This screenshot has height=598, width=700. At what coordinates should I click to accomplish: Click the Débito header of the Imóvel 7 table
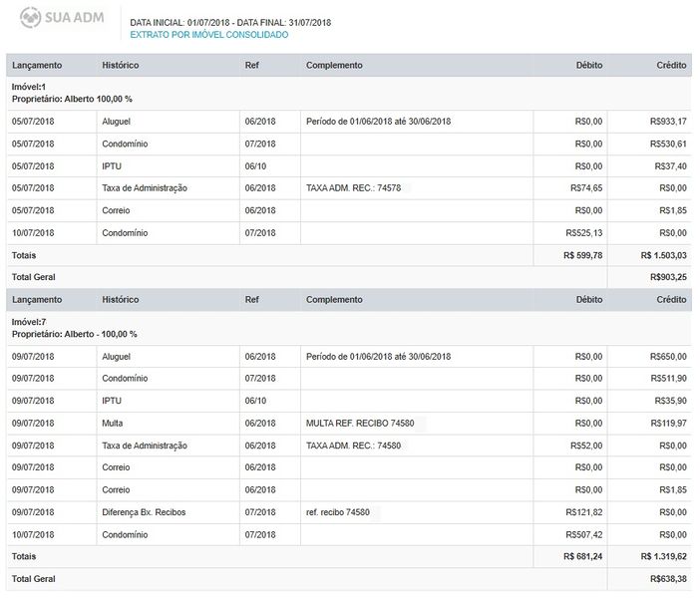588,299
